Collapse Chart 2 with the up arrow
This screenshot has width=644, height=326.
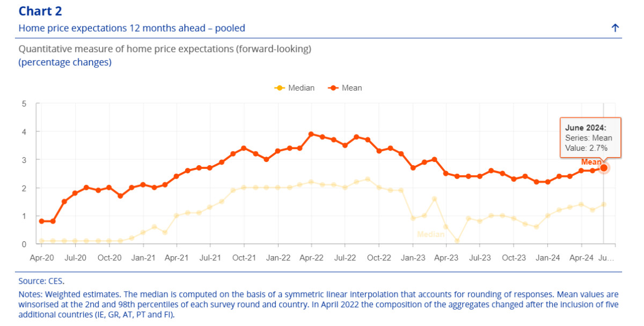pyautogui.click(x=615, y=28)
